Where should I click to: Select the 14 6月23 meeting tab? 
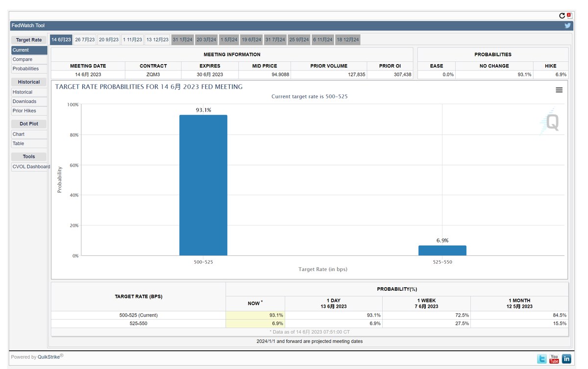61,40
